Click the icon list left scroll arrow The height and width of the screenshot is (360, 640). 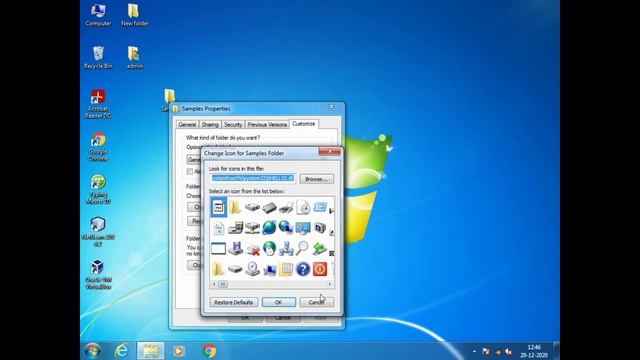pos(214,284)
